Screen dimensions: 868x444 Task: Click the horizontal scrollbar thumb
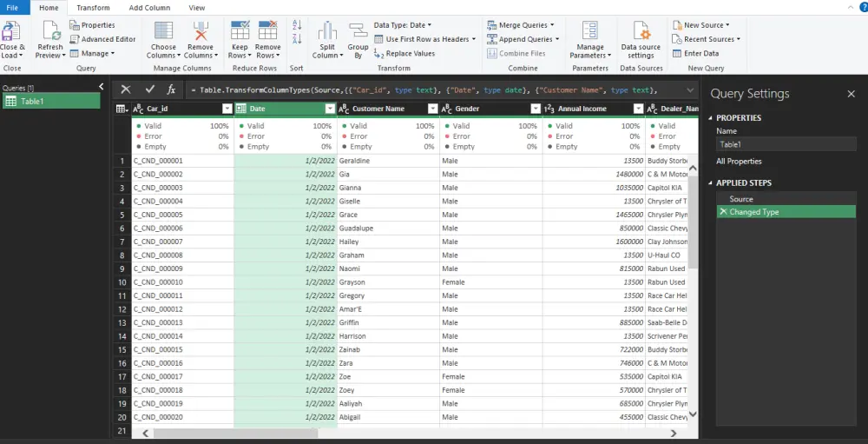[x=236, y=433]
